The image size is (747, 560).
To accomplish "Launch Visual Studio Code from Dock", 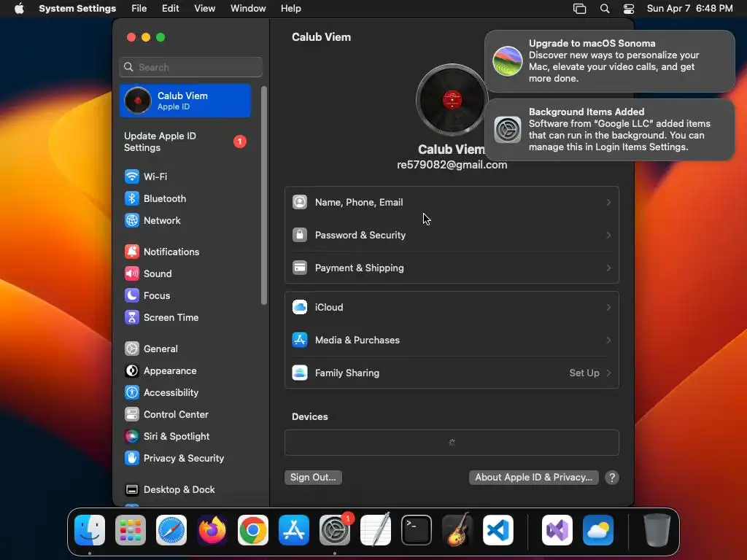I will coord(498,530).
